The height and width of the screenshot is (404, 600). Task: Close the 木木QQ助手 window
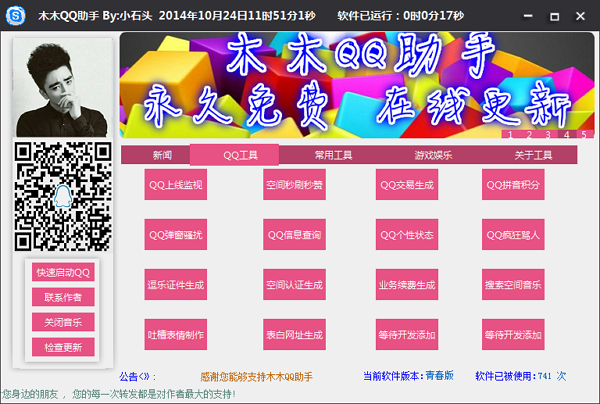[580, 16]
